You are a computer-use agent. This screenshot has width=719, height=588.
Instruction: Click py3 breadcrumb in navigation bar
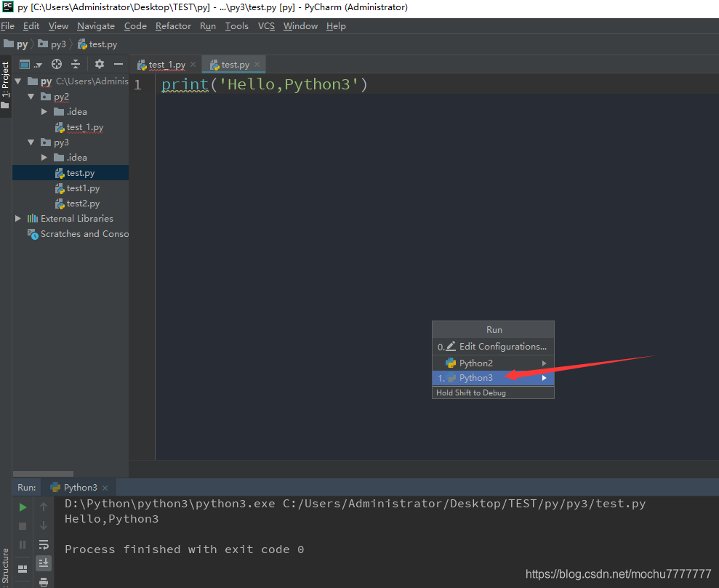[x=52, y=44]
